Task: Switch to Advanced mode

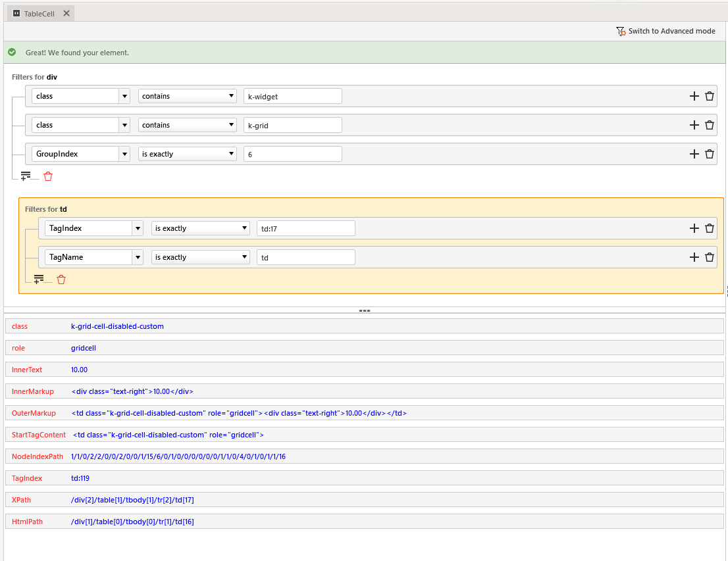Action: click(665, 31)
